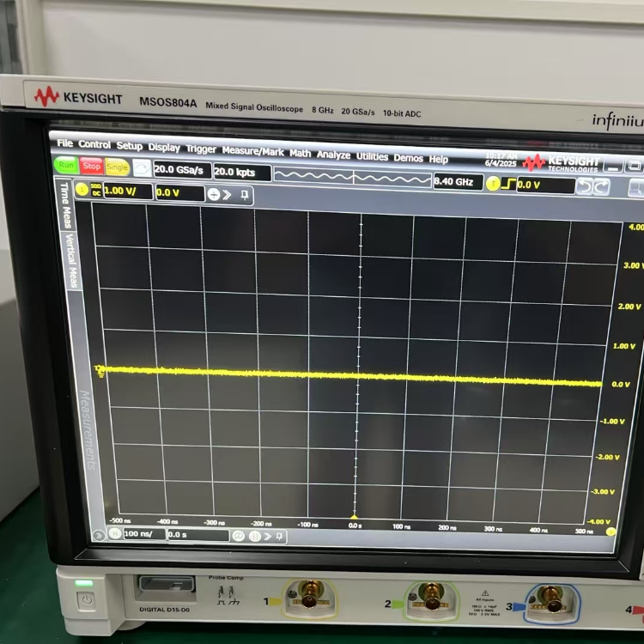
Task: Click the 20.0 GSa/s sample rate field
Action: 182,170
